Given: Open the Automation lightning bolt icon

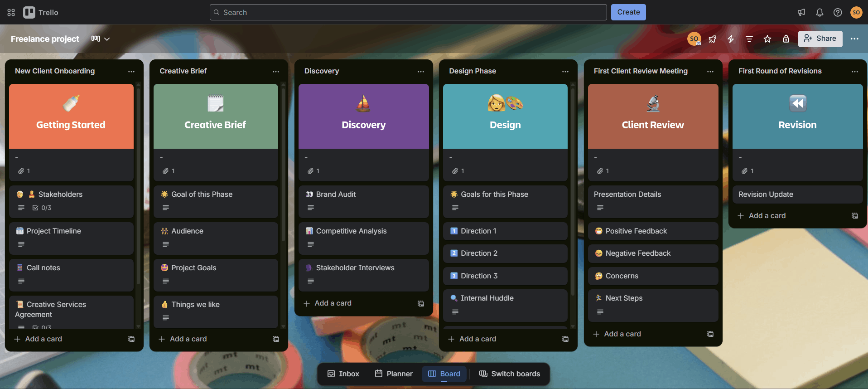Looking at the screenshot, I should click(731, 39).
